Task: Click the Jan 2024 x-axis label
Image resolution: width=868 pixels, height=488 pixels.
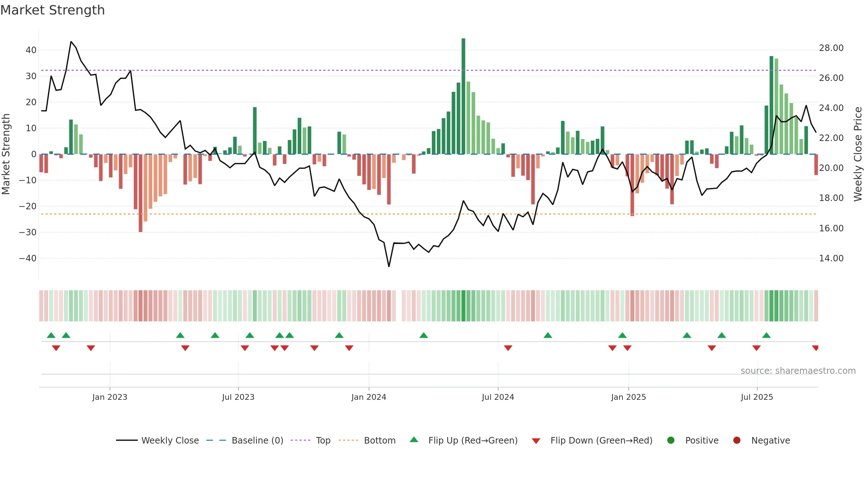Action: tap(369, 397)
